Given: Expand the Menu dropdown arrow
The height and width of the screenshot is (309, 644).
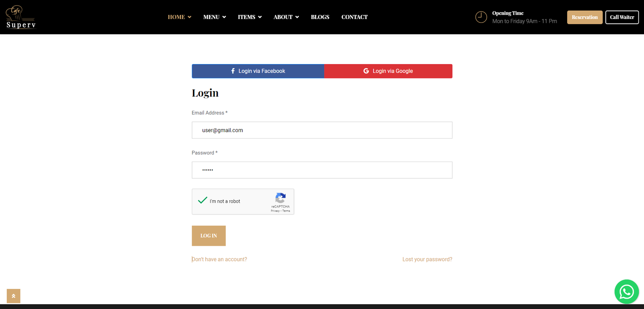Looking at the screenshot, I should click(x=224, y=17).
